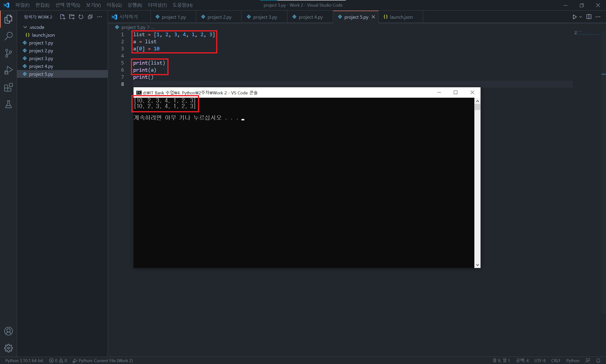Open the Run and Debug view
The width and height of the screenshot is (606, 364).
coord(8,70)
